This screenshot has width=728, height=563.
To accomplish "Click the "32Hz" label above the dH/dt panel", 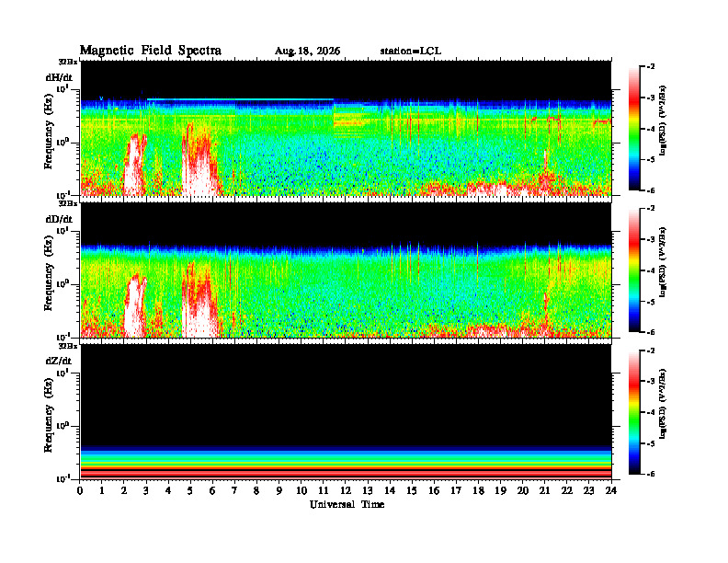I will pyautogui.click(x=68, y=62).
